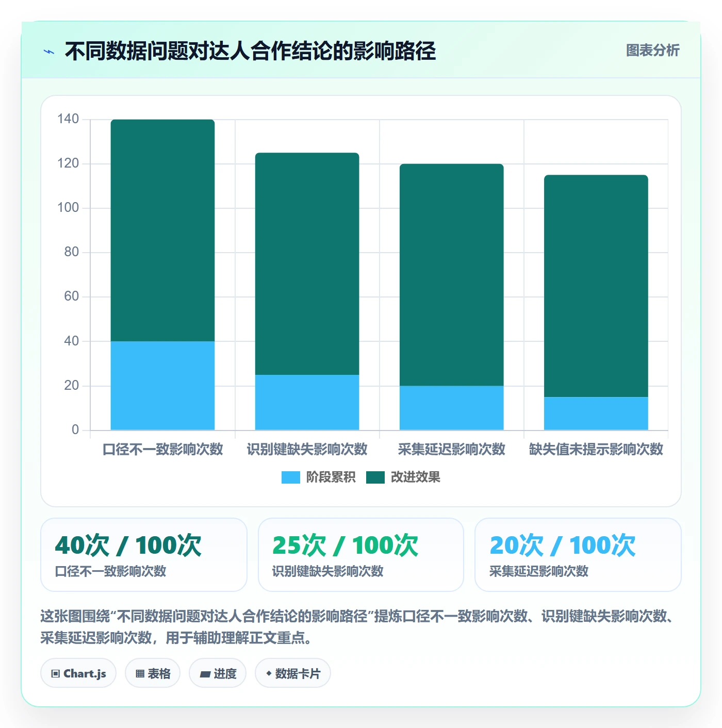
Task: Click the 识别键缺失影响次数 axis label
Action: coord(307,450)
